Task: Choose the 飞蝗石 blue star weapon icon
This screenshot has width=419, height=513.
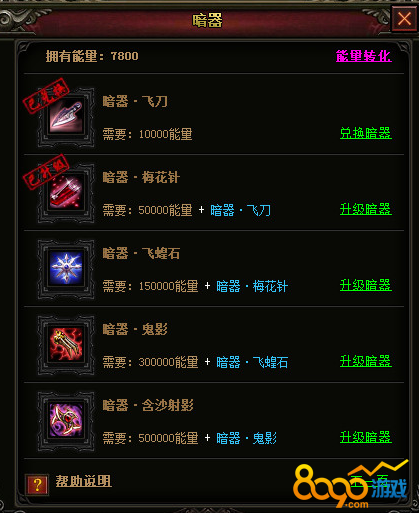Action: tap(66, 269)
